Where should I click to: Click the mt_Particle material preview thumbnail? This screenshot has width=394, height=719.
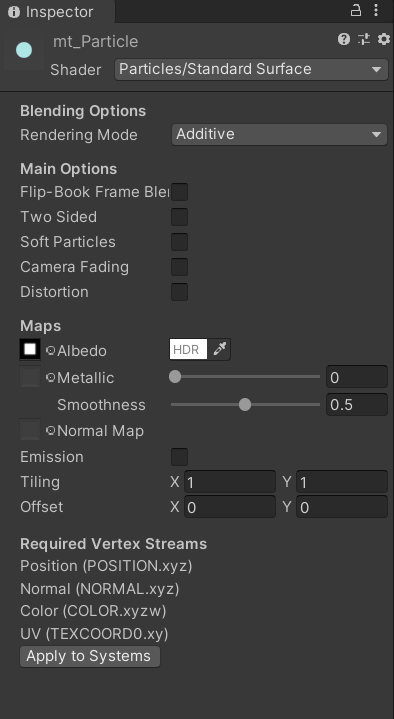[x=24, y=50]
